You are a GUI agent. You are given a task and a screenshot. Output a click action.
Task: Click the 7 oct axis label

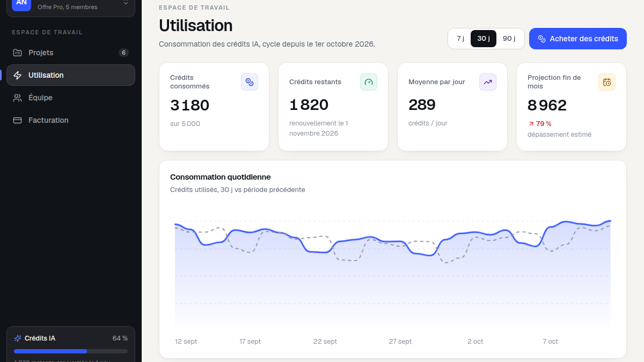click(x=550, y=342)
